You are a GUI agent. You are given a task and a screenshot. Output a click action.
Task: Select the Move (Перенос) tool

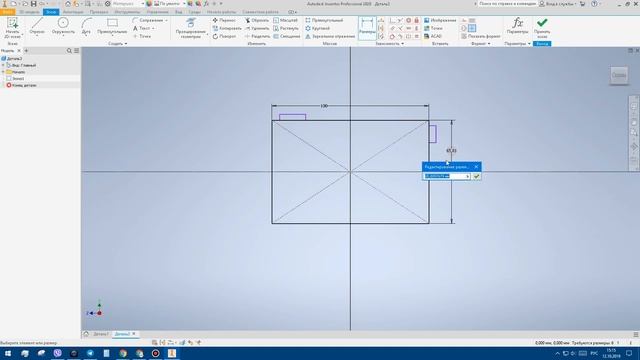224,20
